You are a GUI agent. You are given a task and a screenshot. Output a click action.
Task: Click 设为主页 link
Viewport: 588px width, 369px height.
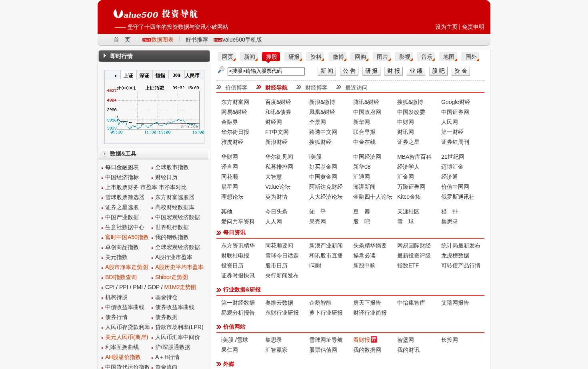click(x=446, y=27)
